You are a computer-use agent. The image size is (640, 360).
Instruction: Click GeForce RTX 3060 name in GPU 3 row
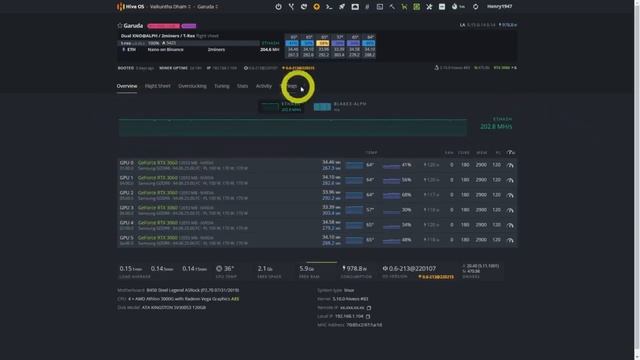click(x=158, y=208)
